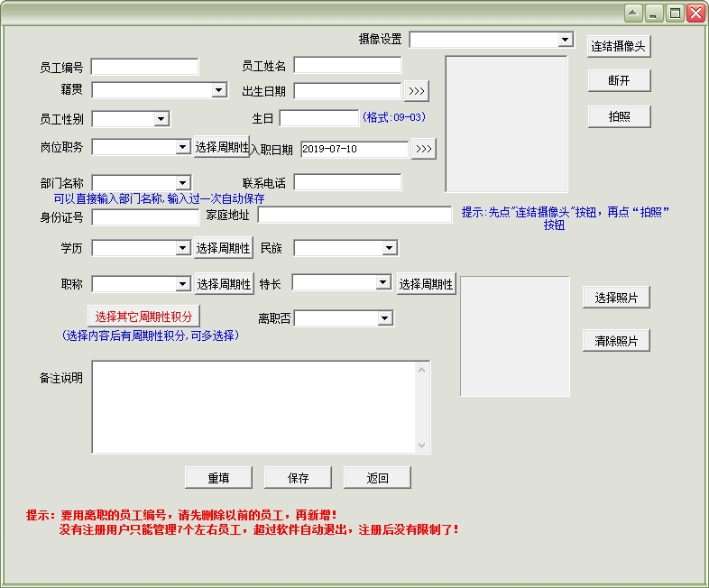Maximize the window

click(x=675, y=14)
